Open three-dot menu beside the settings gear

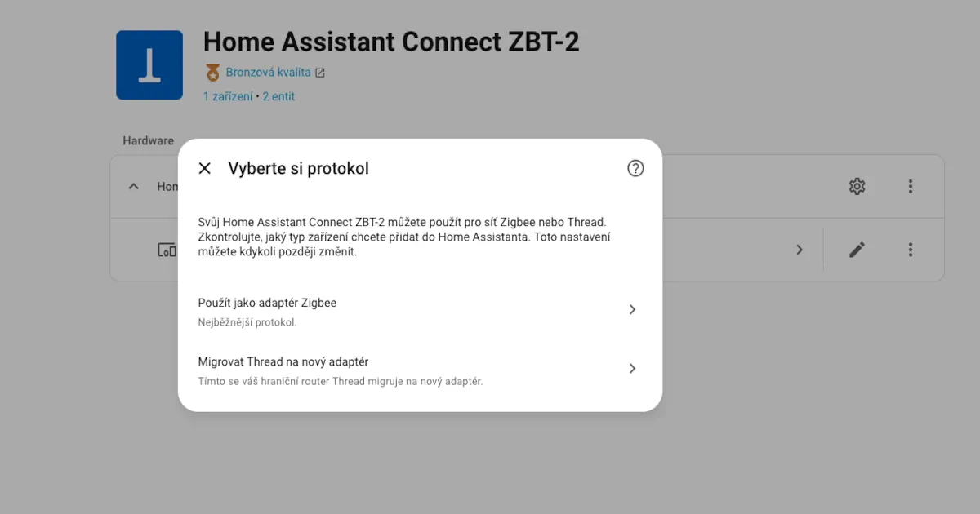pos(911,187)
